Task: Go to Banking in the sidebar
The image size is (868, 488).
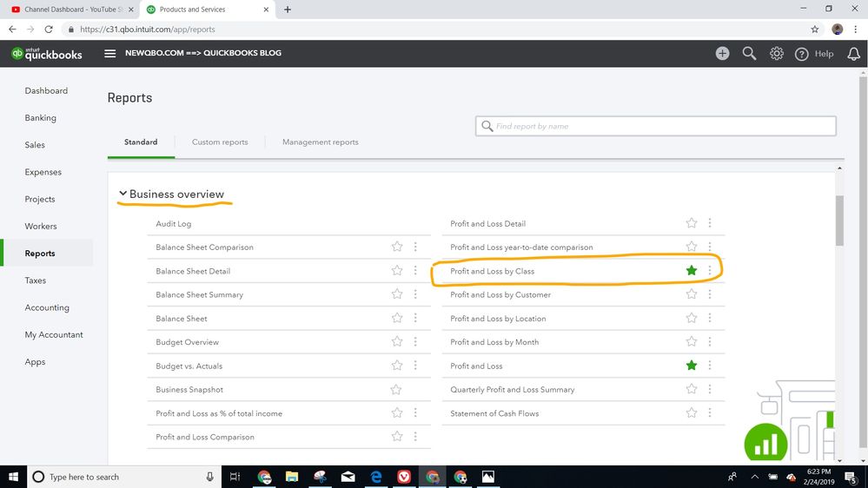Action: click(41, 118)
